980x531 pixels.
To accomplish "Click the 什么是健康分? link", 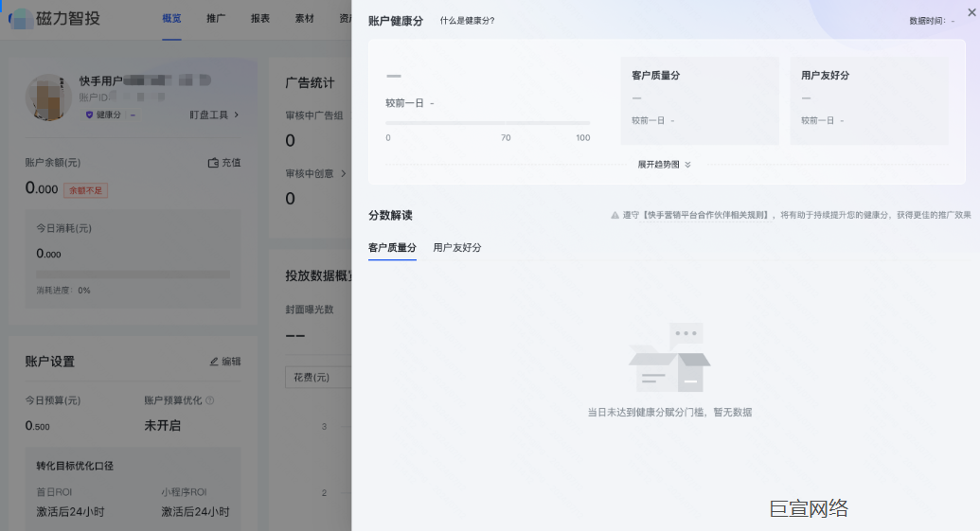I will tap(468, 21).
